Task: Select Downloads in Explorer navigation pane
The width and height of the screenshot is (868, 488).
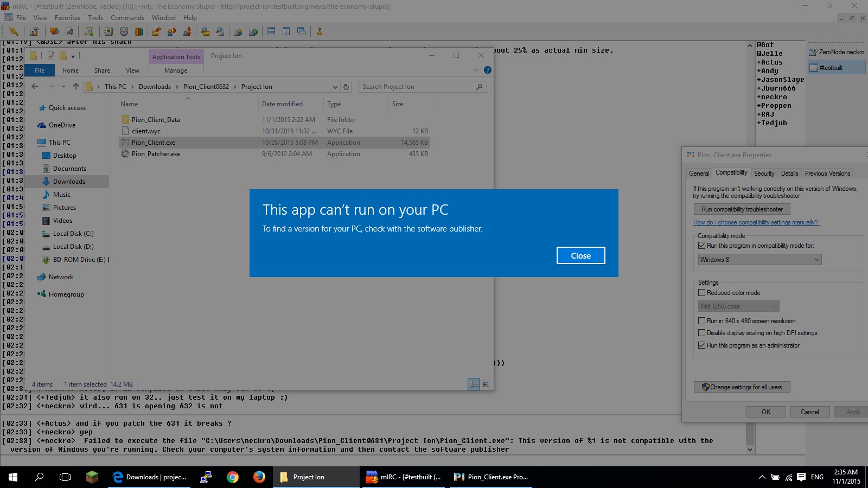Action: (x=69, y=182)
